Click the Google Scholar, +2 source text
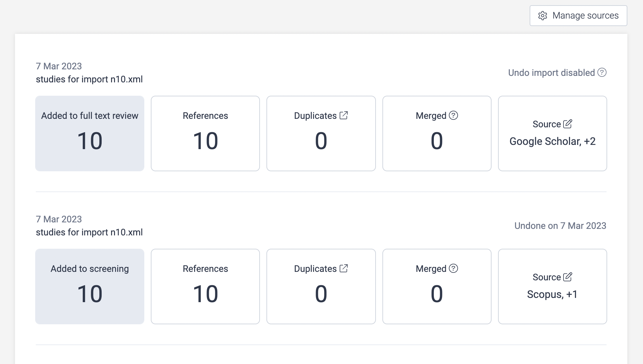The height and width of the screenshot is (364, 643). (x=552, y=141)
